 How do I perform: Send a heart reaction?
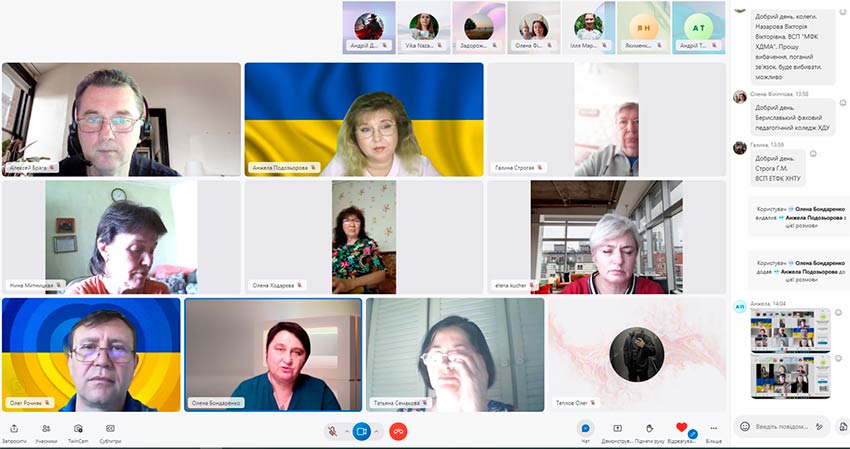682,428
